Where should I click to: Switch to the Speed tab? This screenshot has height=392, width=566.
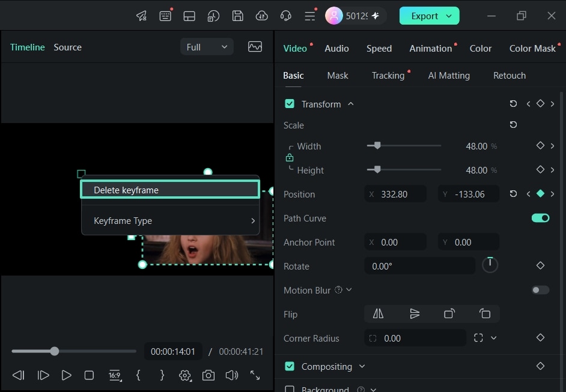(x=379, y=48)
